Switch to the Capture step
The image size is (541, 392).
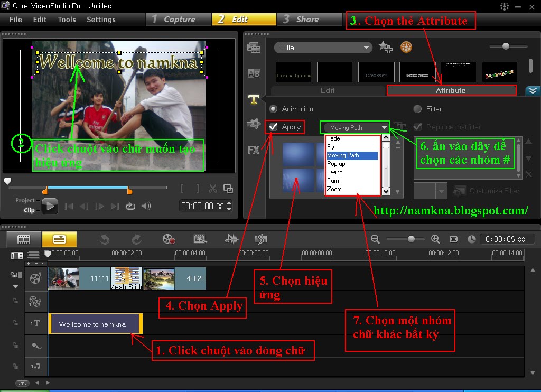pos(178,20)
